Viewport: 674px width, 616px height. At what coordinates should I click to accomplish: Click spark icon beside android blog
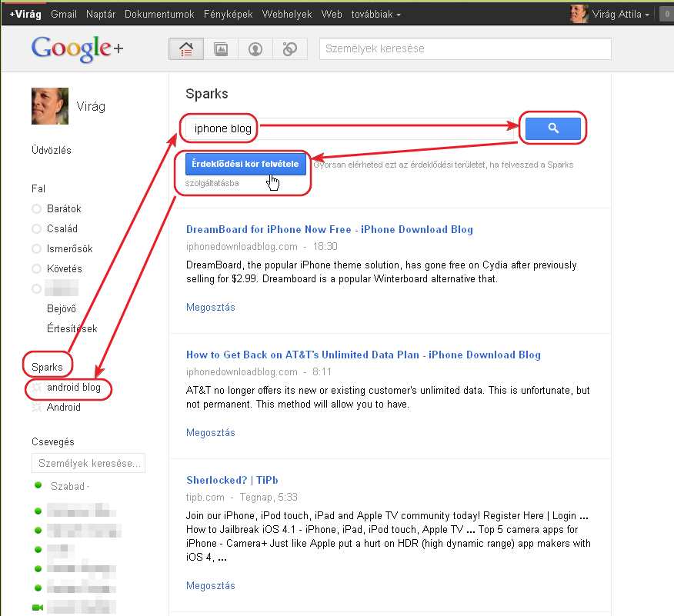click(36, 387)
